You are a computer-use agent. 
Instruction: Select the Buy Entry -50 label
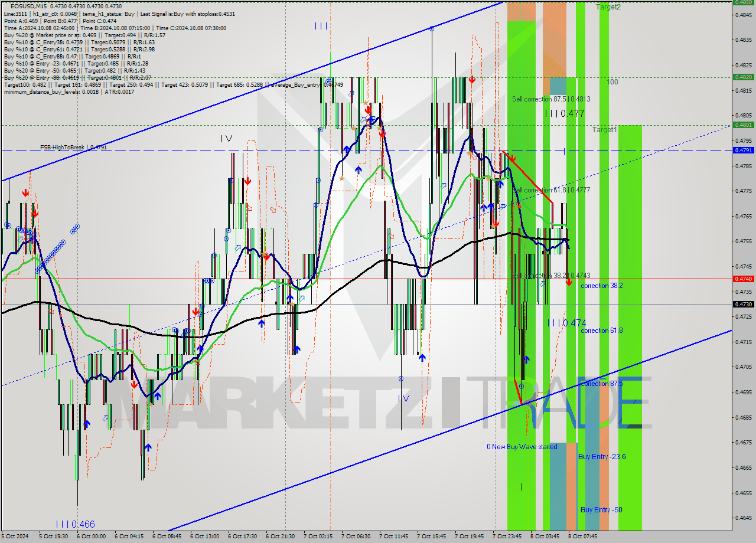click(601, 510)
